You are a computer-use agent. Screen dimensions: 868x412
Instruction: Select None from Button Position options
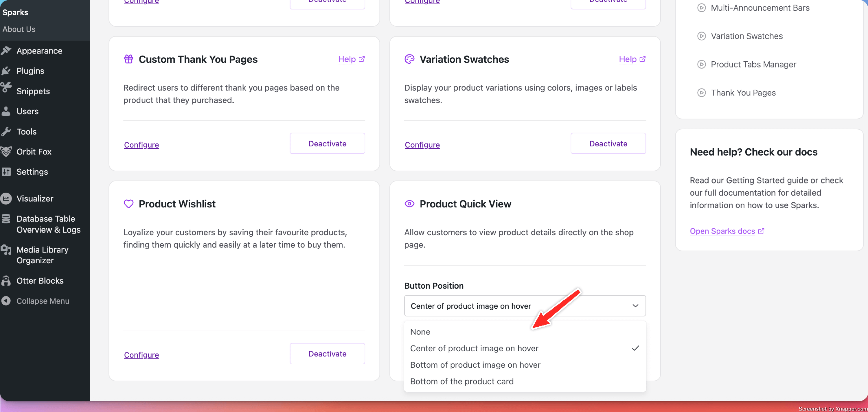point(420,332)
